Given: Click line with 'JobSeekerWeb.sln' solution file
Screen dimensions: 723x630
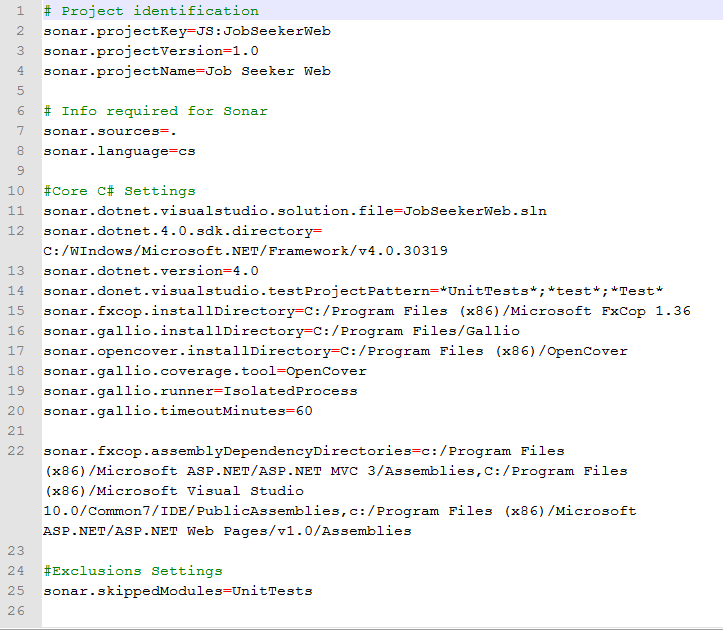Looking at the screenshot, I should pyautogui.click(x=295, y=211).
